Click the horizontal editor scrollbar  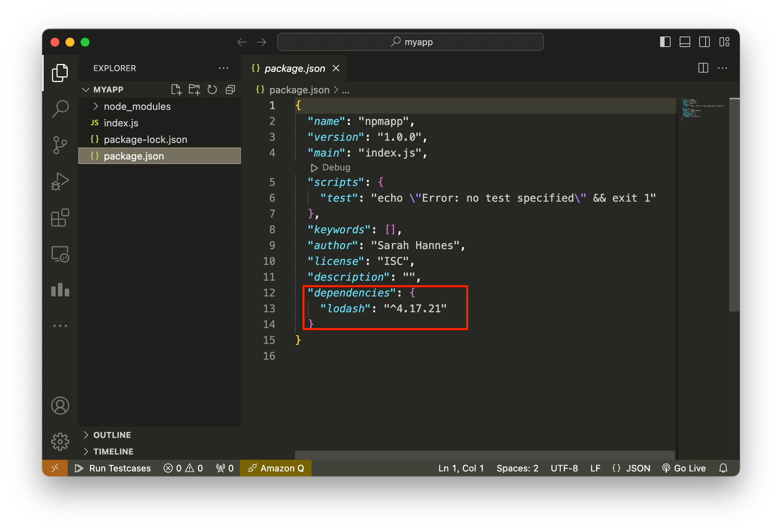click(x=485, y=454)
